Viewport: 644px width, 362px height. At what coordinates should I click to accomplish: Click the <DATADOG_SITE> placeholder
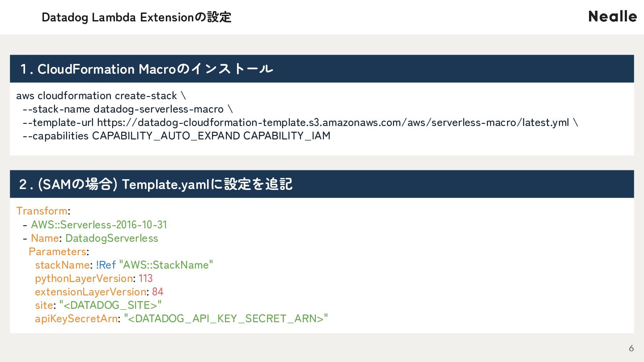pos(110,305)
